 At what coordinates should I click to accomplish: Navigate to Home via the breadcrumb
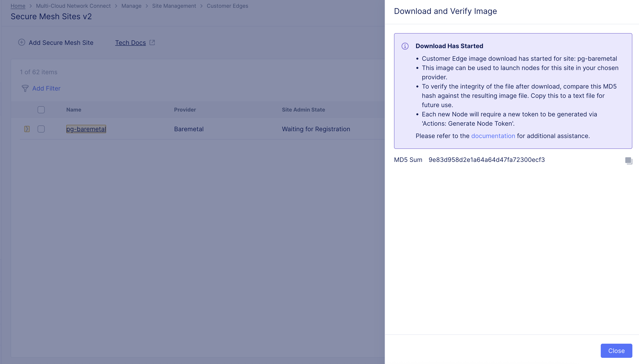tap(18, 6)
